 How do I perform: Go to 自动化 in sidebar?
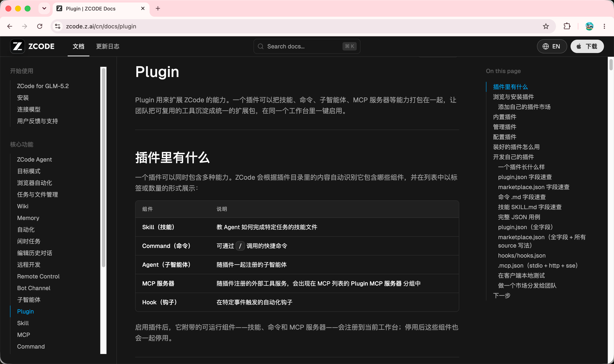tap(26, 230)
